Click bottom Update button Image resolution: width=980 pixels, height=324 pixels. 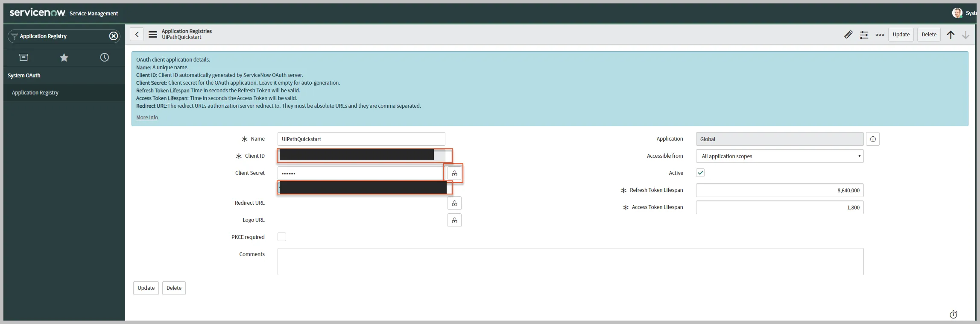[x=146, y=288]
